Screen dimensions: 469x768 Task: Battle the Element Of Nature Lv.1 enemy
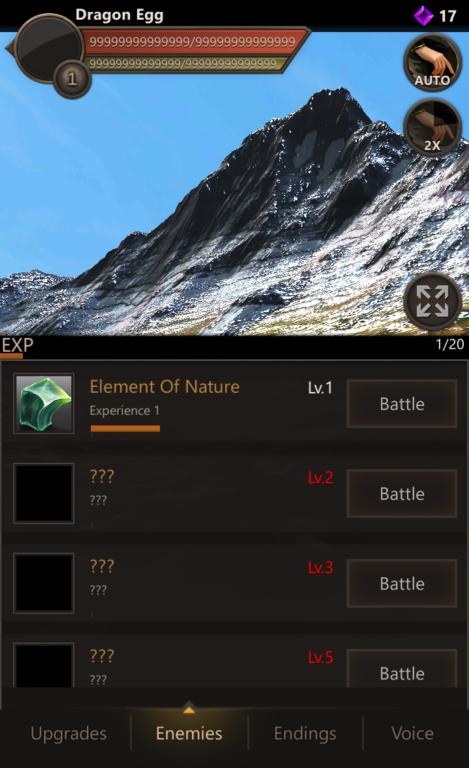coord(402,404)
